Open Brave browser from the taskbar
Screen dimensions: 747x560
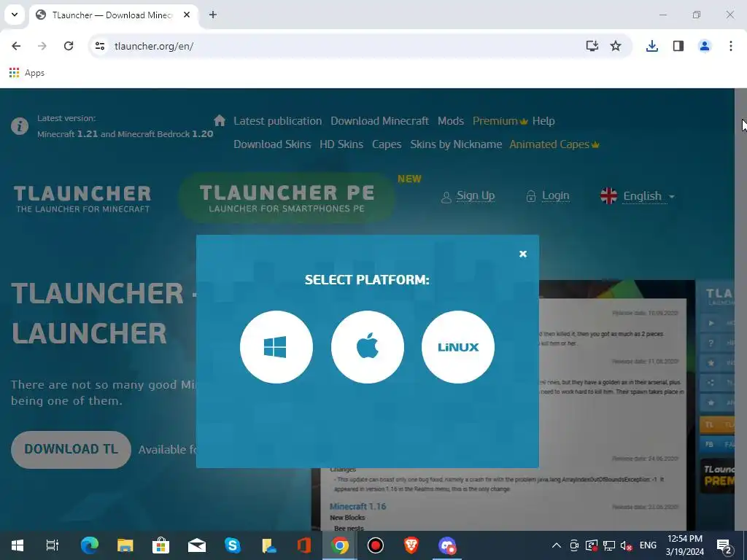tap(411, 545)
